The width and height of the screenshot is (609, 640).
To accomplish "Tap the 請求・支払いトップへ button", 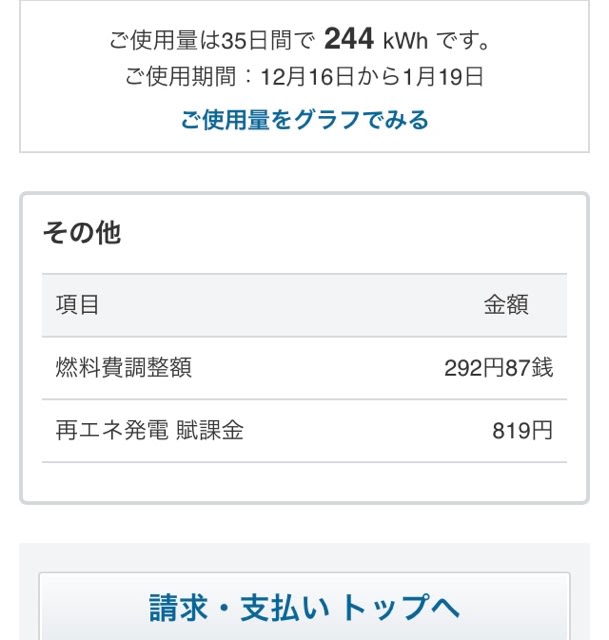I will (x=304, y=607).
